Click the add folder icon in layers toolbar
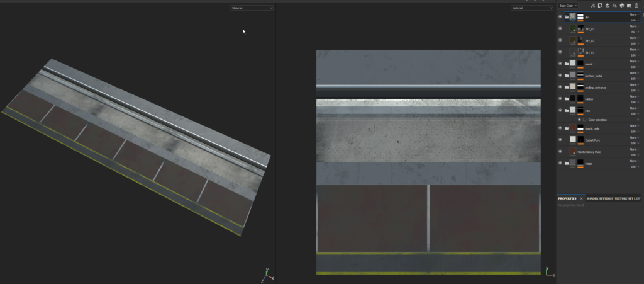 (x=629, y=5)
